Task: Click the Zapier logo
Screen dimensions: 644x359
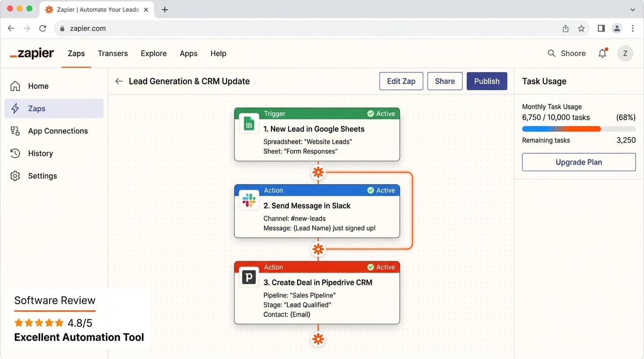Action: [32, 54]
